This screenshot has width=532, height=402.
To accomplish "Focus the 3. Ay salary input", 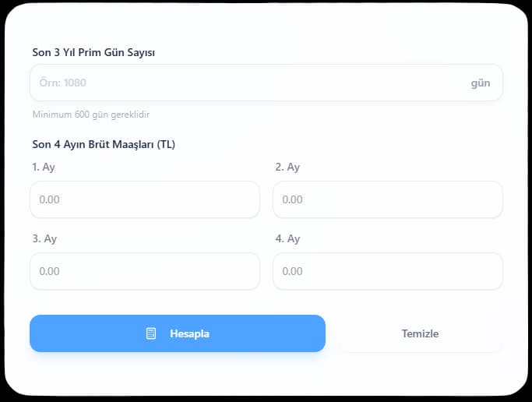I will (145, 271).
